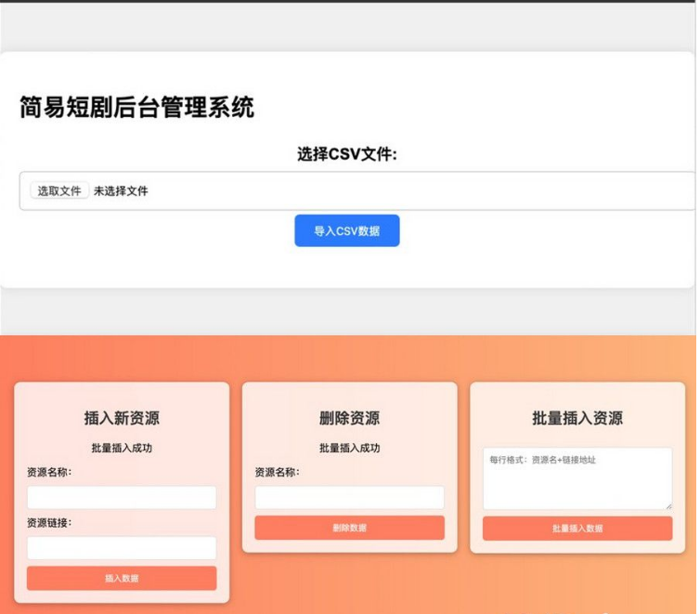Click 资源名称 label in 删除资源 card
Image resolution: width=700 pixels, height=614 pixels.
point(278,473)
